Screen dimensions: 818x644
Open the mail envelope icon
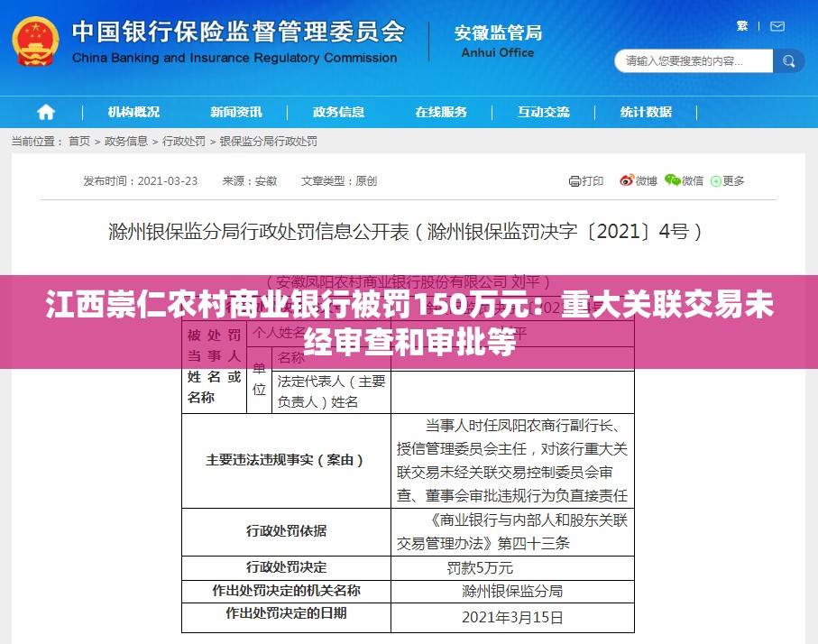click(777, 26)
